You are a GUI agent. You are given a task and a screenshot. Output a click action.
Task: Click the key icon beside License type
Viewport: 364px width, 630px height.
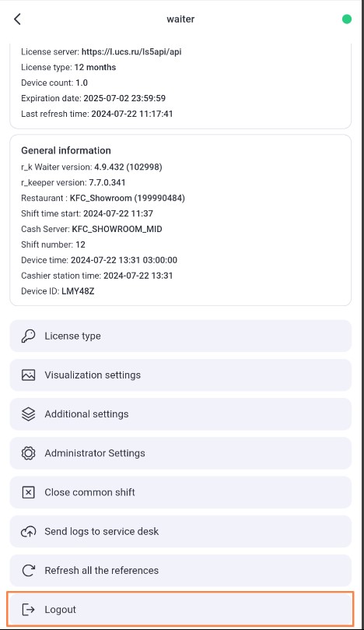pyautogui.click(x=28, y=336)
